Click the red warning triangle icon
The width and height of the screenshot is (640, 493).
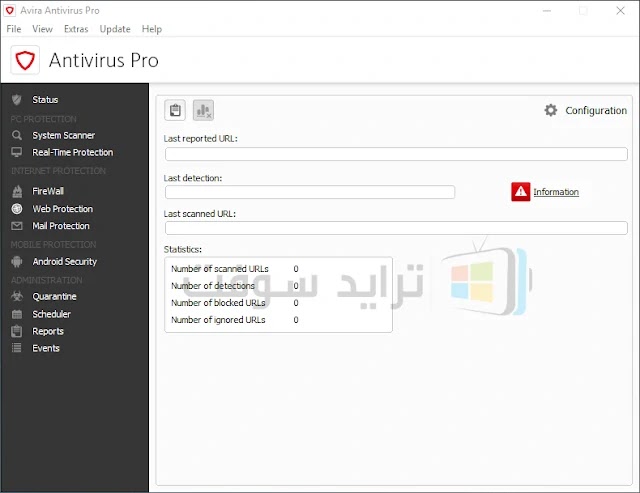(520, 191)
